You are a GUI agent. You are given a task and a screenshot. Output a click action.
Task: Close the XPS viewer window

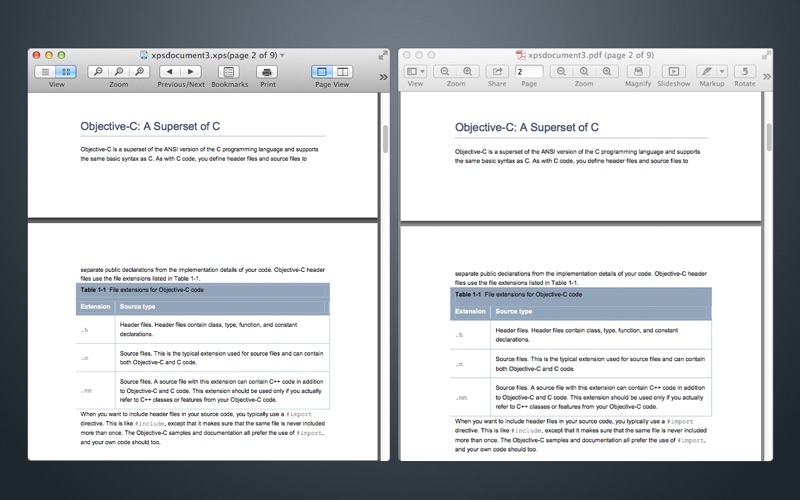[x=36, y=55]
